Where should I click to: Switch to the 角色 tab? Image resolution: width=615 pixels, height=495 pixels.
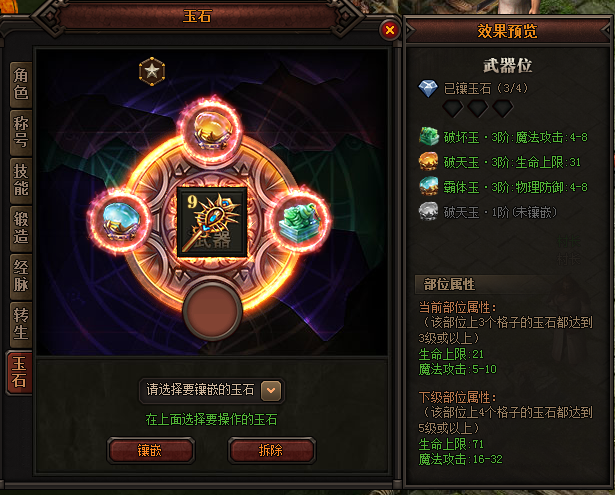pos(21,84)
